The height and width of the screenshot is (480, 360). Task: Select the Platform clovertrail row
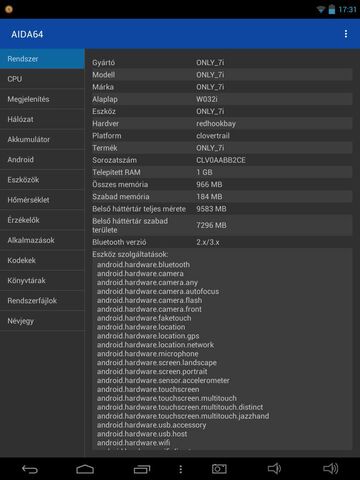tap(222, 136)
